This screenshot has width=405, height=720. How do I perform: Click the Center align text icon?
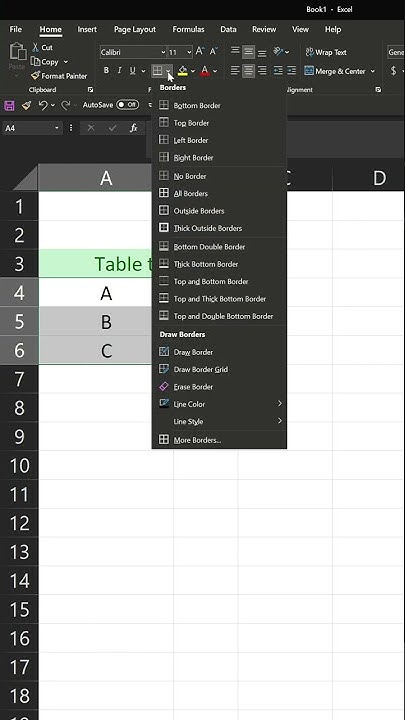248,71
